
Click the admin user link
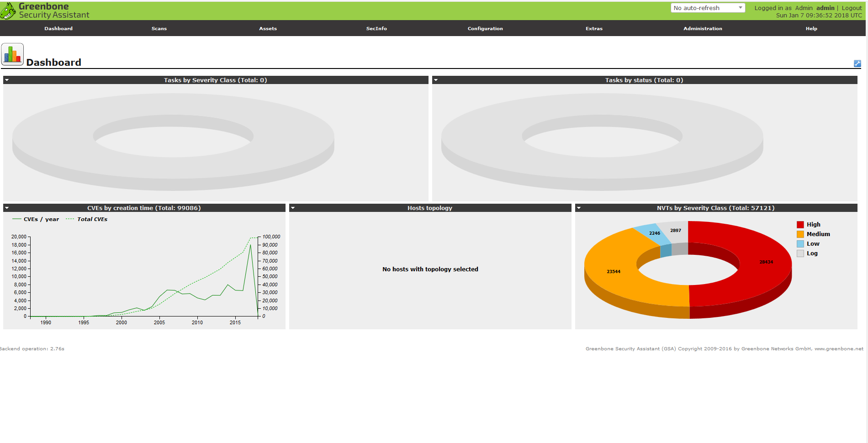point(825,8)
